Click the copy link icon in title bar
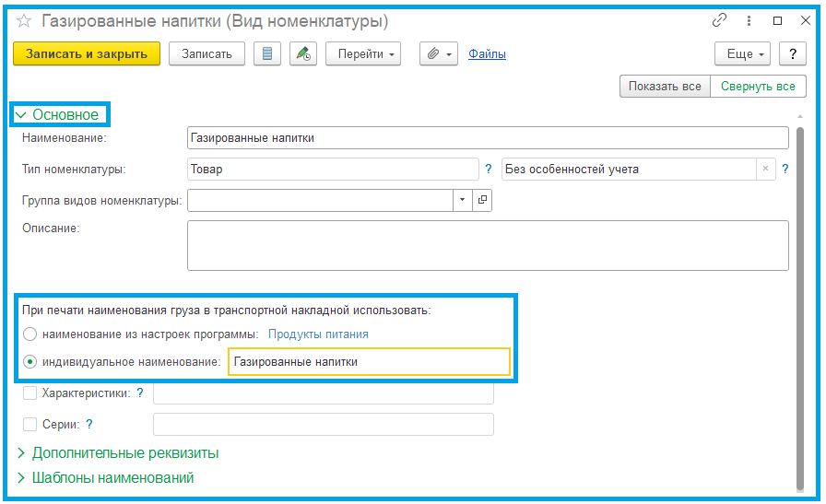 coord(720,20)
